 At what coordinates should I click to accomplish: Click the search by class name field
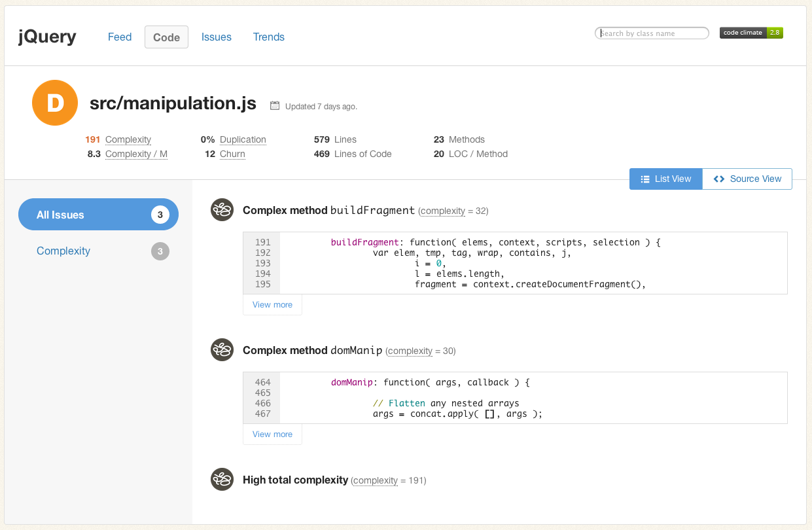tap(652, 32)
